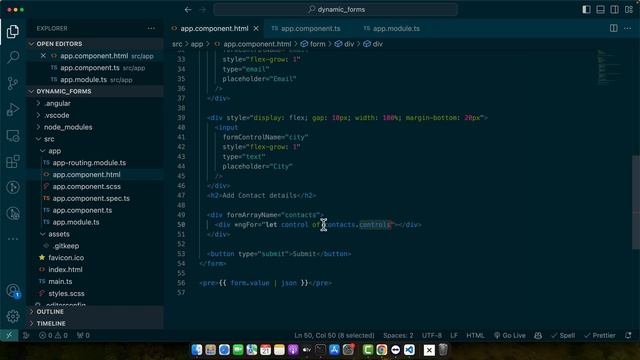Collapse the src folder
Screen dimensions: 640x360
[96, 139]
